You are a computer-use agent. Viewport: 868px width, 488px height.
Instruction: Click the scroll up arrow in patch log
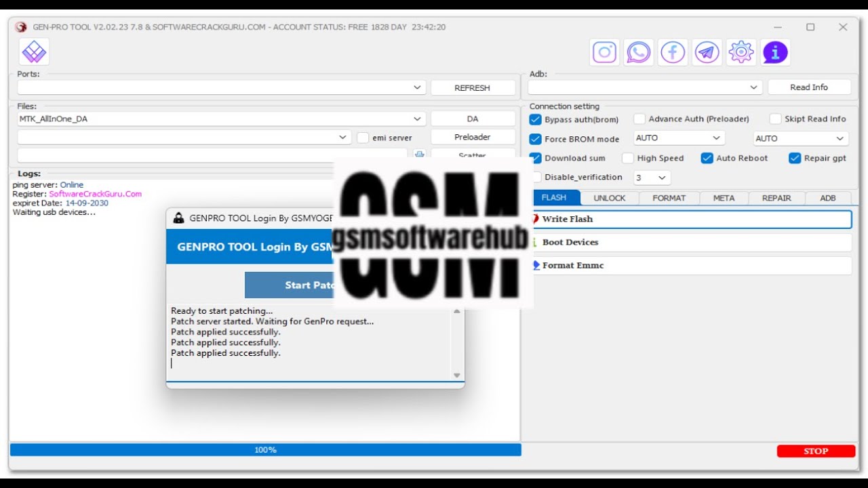click(457, 311)
